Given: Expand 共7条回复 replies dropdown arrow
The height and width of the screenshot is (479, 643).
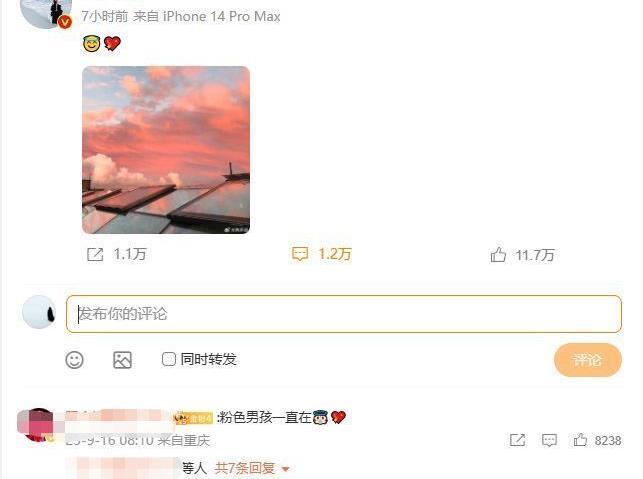Looking at the screenshot, I should 286,468.
